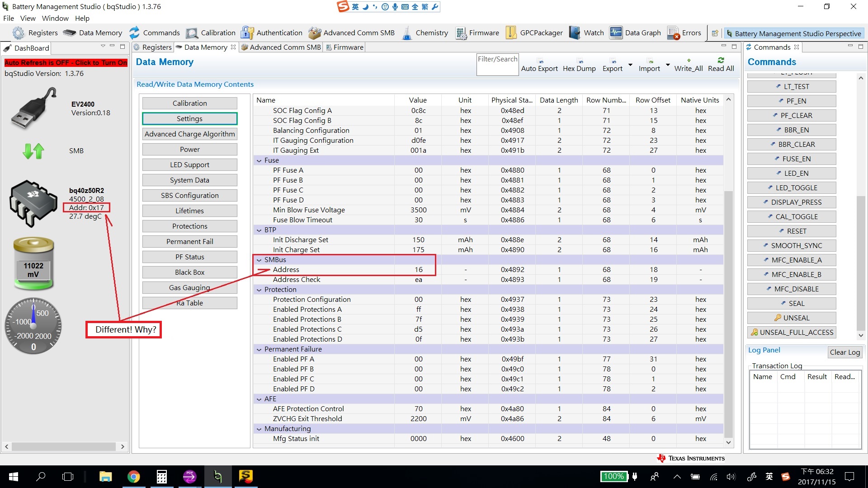Open Commands toolbar icon
868x488 pixels.
pos(154,33)
